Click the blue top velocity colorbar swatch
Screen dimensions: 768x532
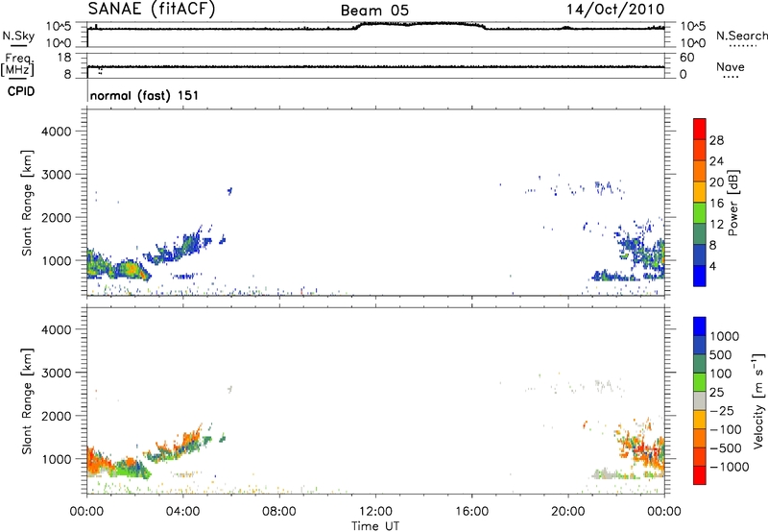[700, 326]
